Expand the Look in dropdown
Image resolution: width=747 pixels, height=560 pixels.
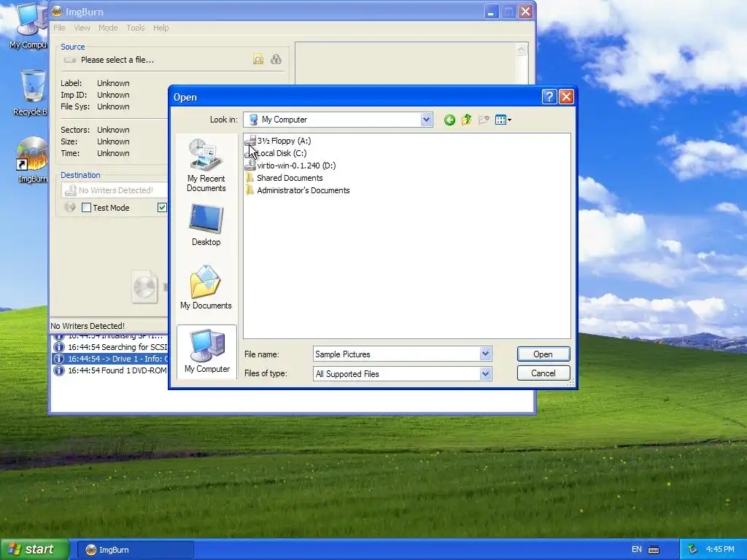tap(426, 120)
